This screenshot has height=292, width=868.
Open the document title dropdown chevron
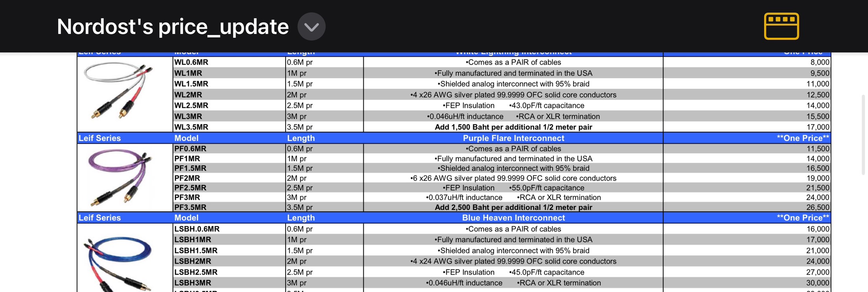[x=311, y=26]
